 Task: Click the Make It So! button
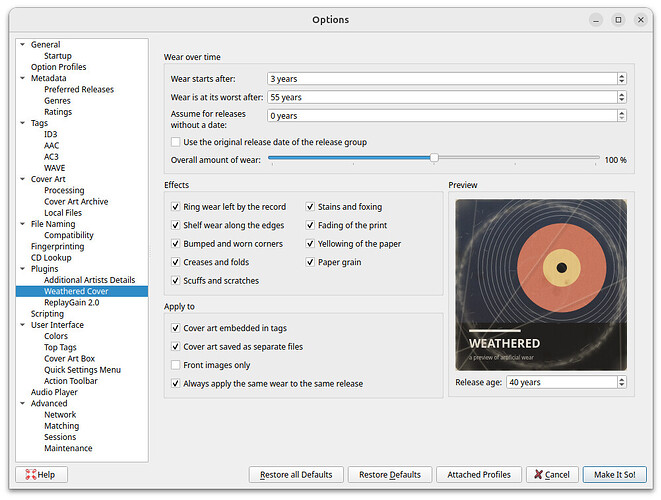pos(614,474)
